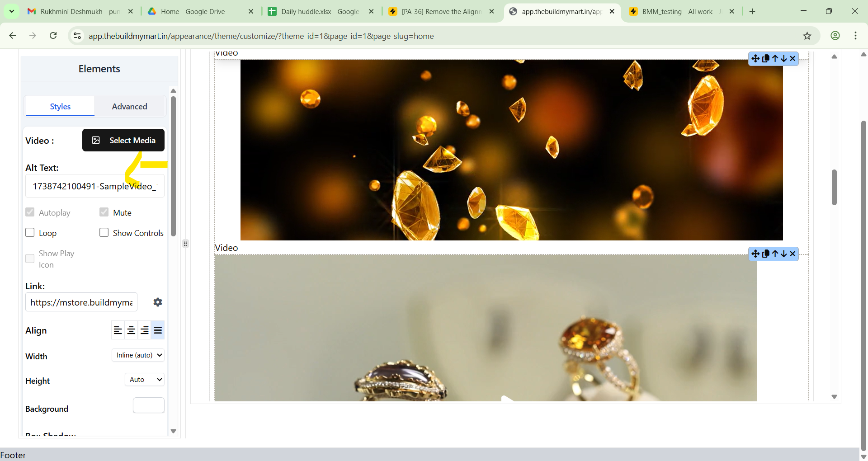This screenshot has width=868, height=461.
Task: Click preview canvas scroll up arrow
Action: click(834, 56)
